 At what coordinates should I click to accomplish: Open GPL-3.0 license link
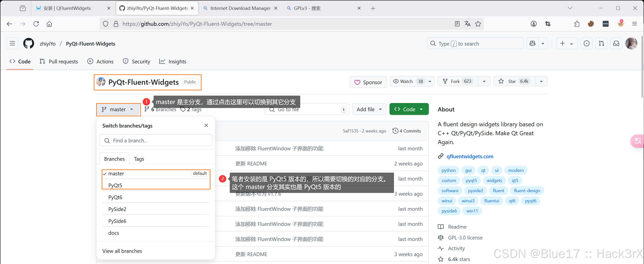[x=465, y=238]
